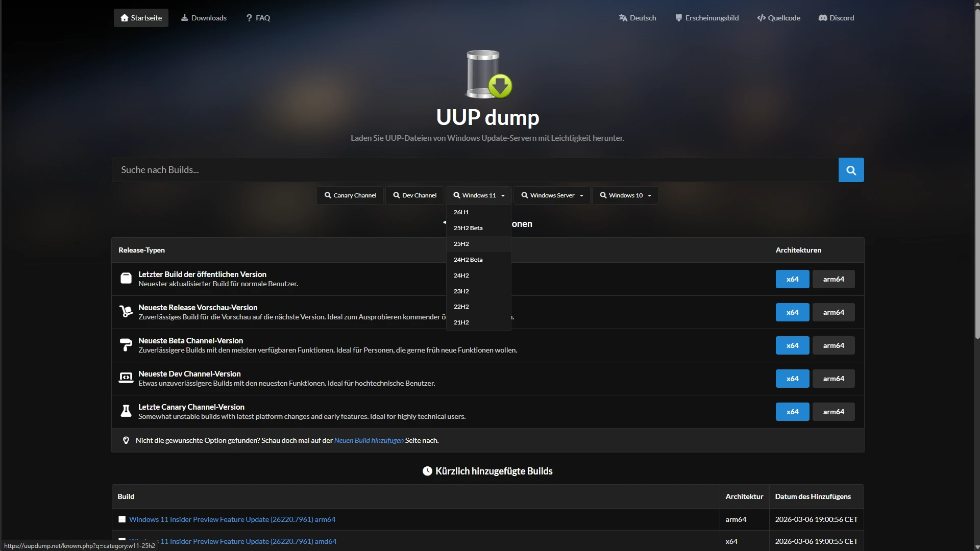
Task: Open Feature Update (26220.7961) amd64 build
Action: 233,541
